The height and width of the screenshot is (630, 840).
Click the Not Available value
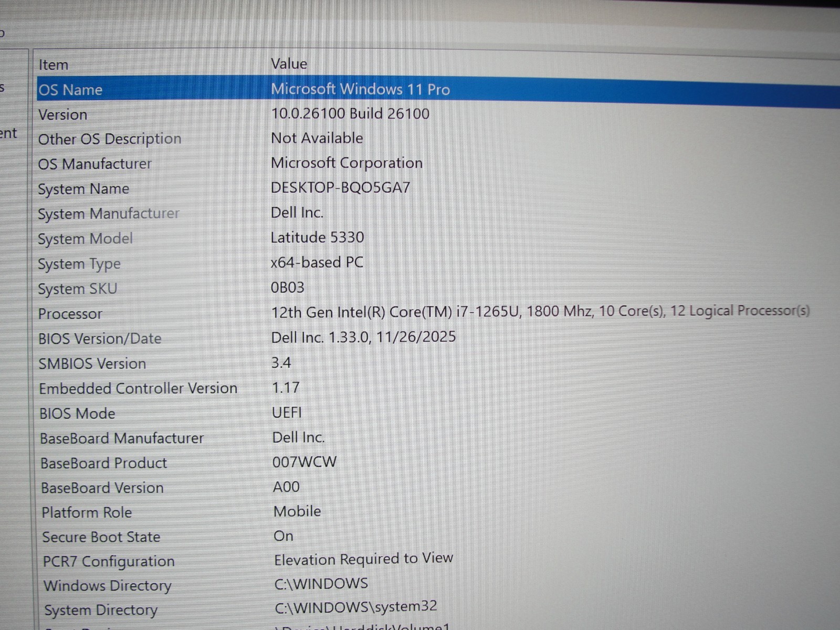[x=317, y=138]
